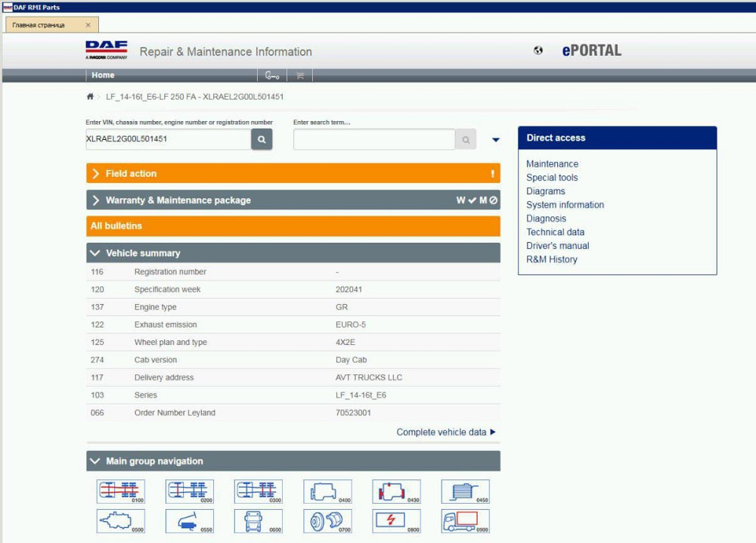Expand the Field action section
The image size is (756, 543).
(293, 173)
